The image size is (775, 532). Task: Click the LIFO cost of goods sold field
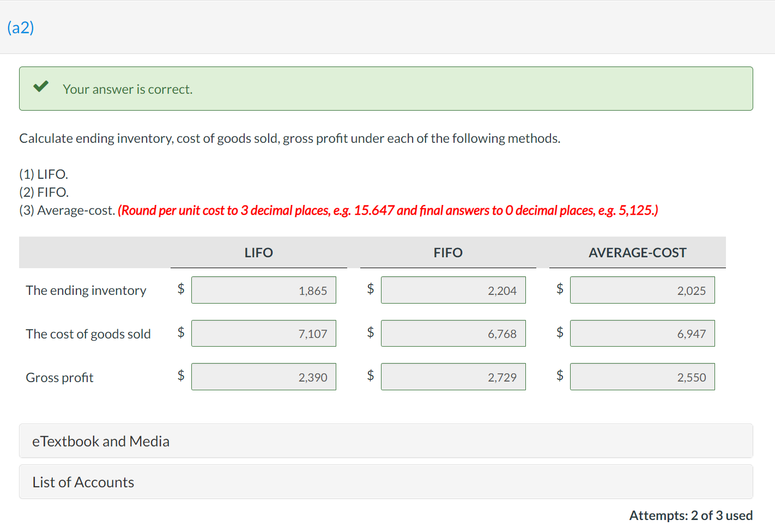[x=264, y=334]
